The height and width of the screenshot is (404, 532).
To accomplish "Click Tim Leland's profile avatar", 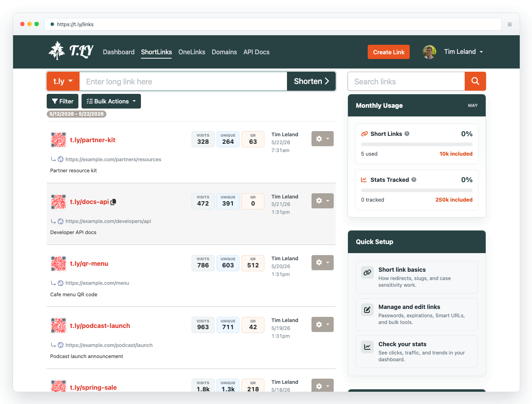I will (429, 52).
